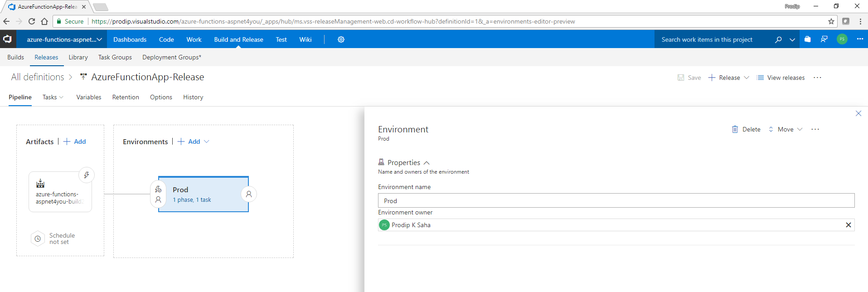Image resolution: width=868 pixels, height=292 pixels.
Task: Switch to the Releases tab
Action: [46, 57]
